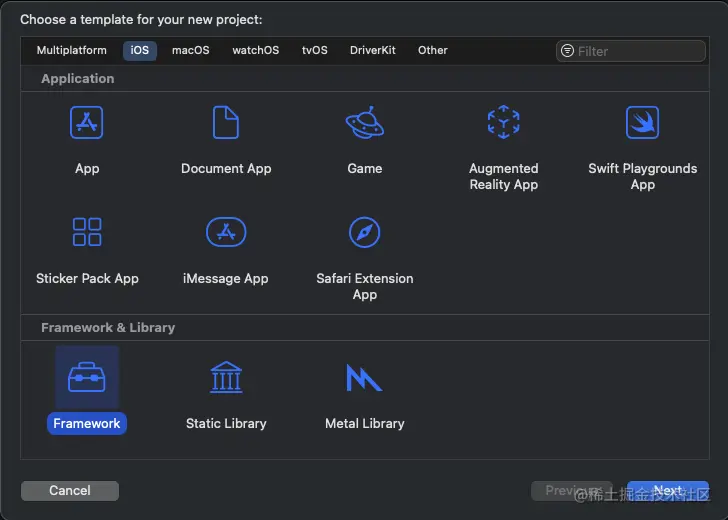
Task: Choose the Document App template icon
Action: pos(226,123)
